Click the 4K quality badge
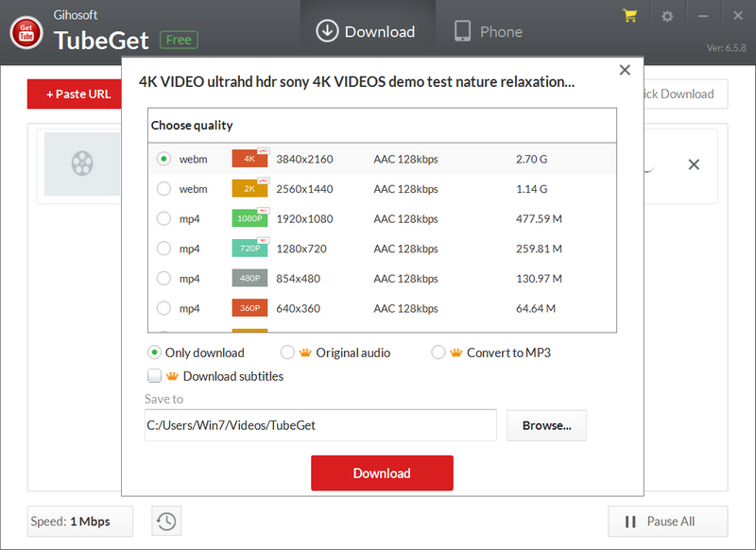This screenshot has height=550, width=756. coord(249,159)
